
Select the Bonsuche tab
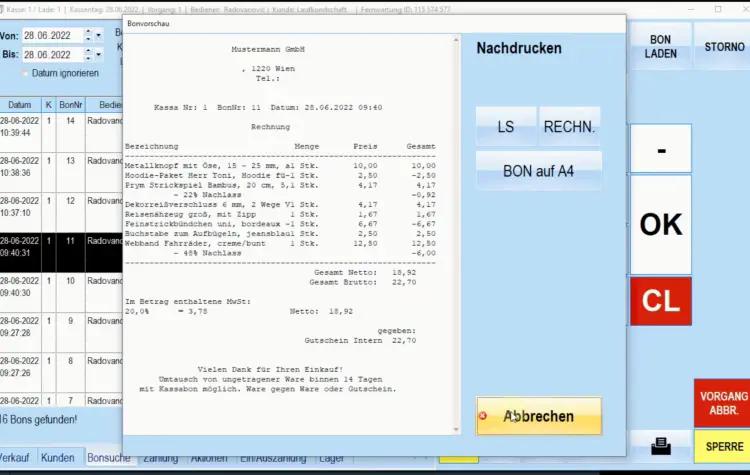pyautogui.click(x=109, y=457)
